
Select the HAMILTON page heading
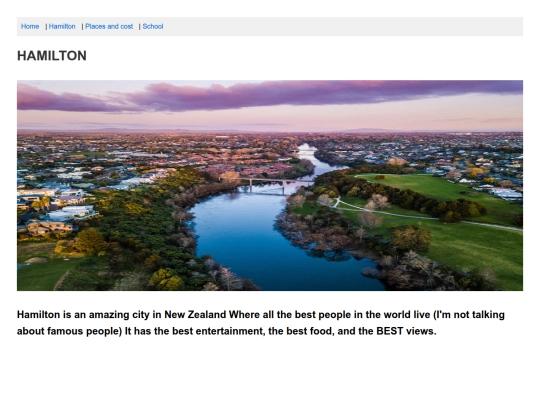click(x=52, y=56)
